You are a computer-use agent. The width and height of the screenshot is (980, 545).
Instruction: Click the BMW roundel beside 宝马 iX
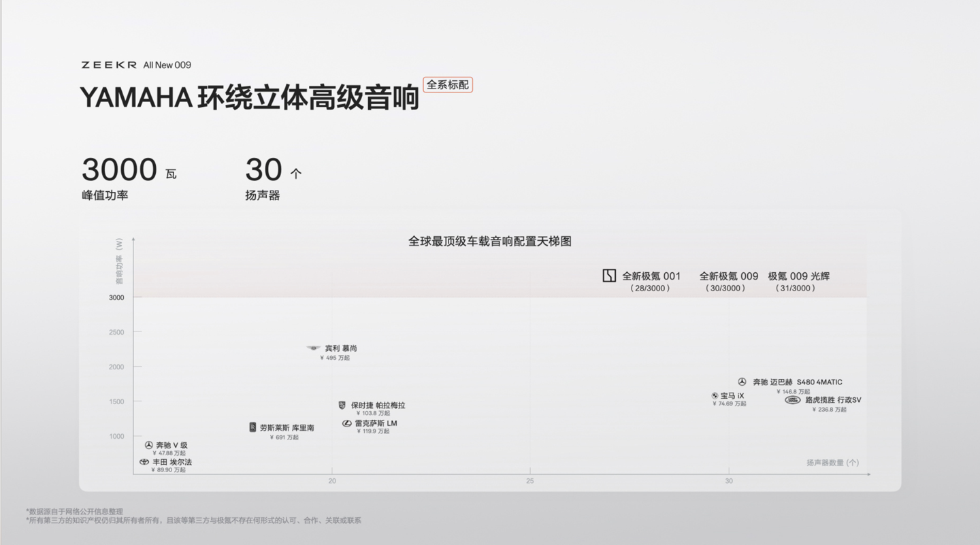(x=715, y=395)
